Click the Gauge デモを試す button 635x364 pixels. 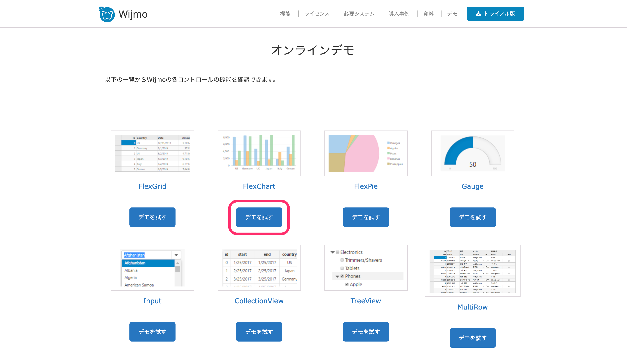(472, 217)
